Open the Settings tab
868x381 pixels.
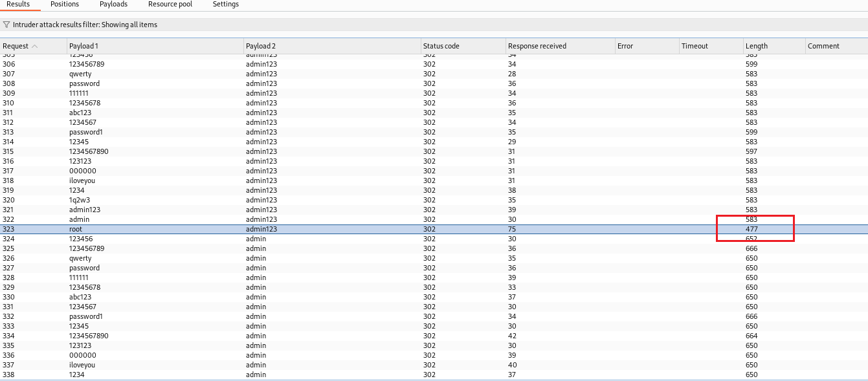[x=225, y=5]
